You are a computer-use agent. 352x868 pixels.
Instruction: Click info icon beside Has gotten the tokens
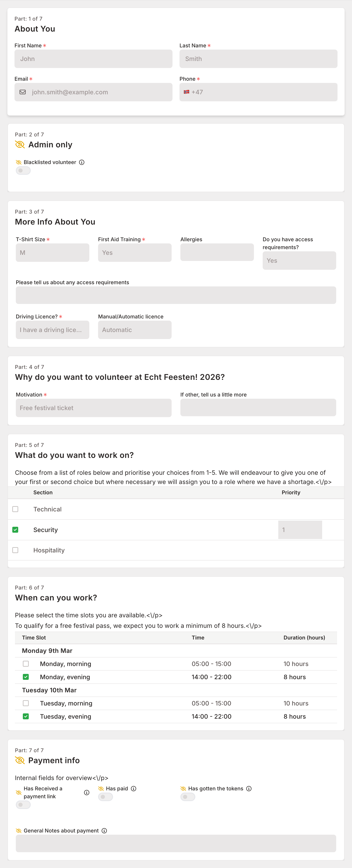click(249, 788)
